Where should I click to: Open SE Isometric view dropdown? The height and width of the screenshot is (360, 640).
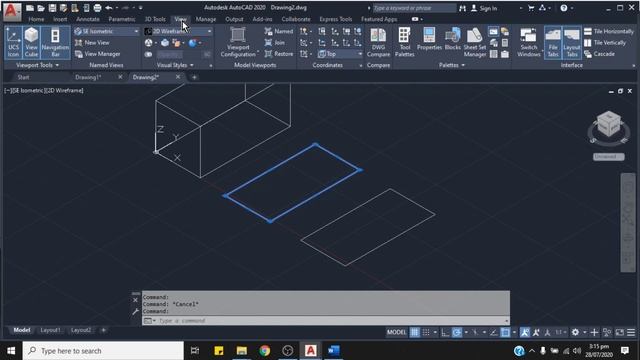click(107, 31)
